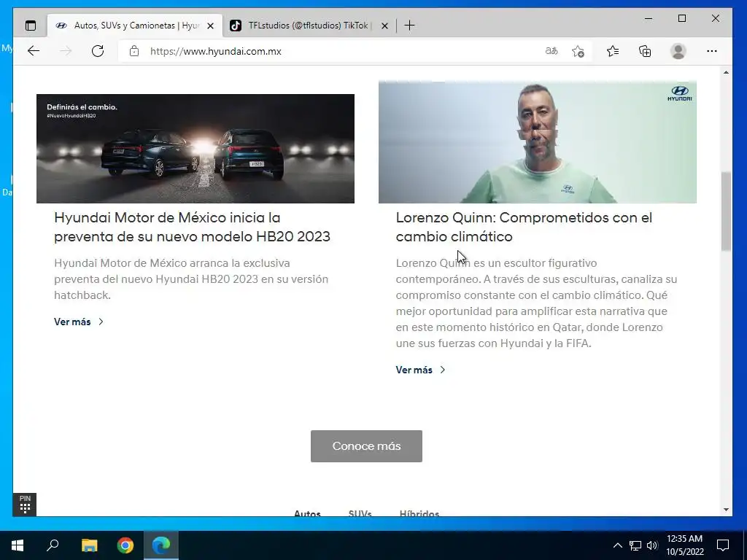Open the Favorites list

(x=613, y=51)
